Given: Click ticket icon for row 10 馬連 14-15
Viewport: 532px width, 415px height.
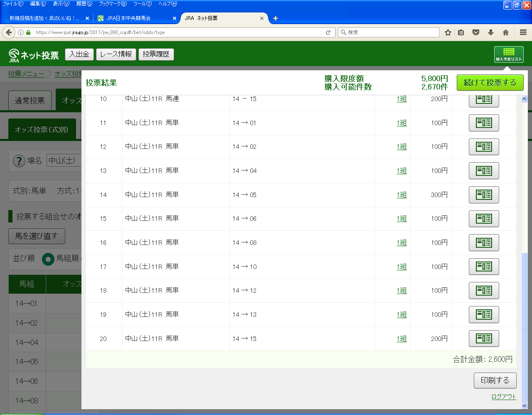Looking at the screenshot, I should (x=484, y=100).
